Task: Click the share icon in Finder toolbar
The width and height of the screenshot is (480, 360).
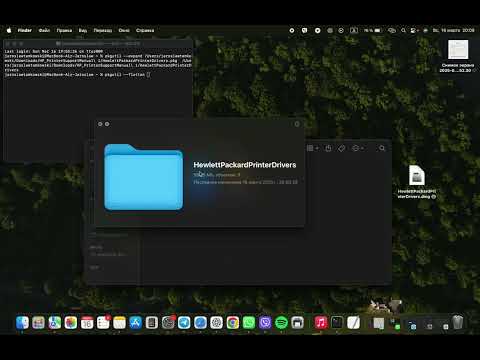Action: pos(328,148)
